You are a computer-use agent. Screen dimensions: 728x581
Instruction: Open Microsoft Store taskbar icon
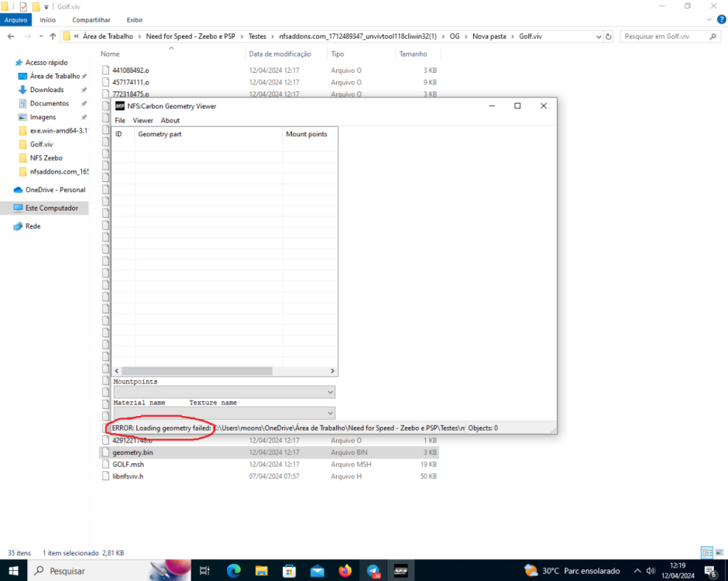289,571
